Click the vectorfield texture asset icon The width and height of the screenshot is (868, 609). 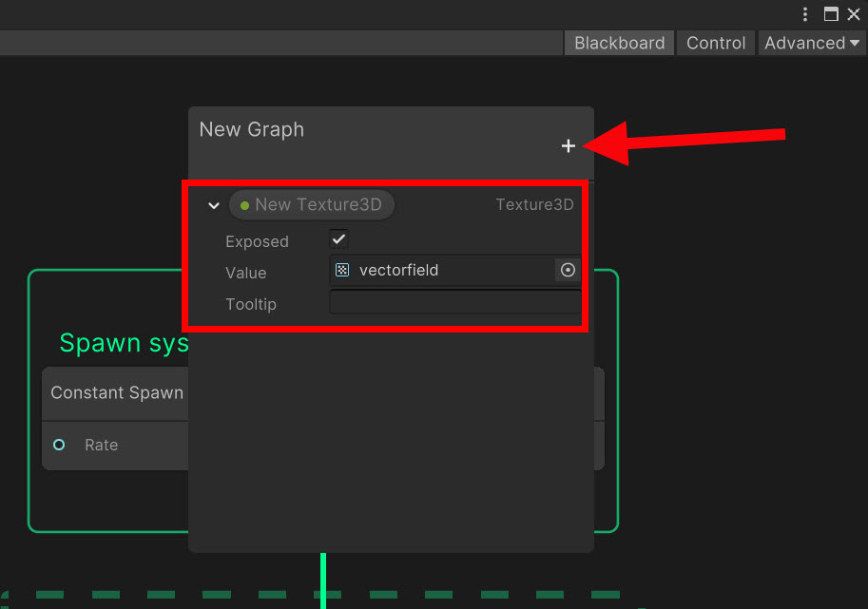tap(342, 270)
